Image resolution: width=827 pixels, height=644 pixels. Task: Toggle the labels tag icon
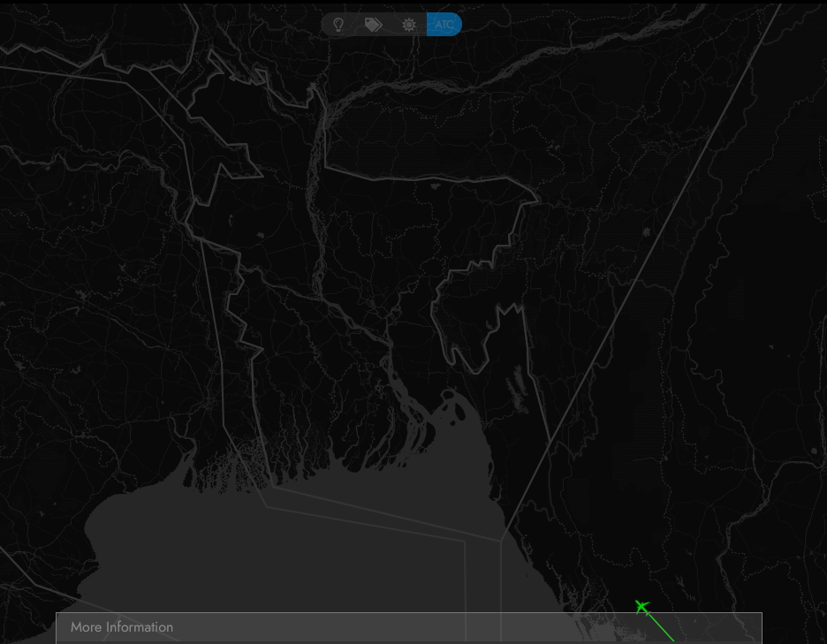373,25
